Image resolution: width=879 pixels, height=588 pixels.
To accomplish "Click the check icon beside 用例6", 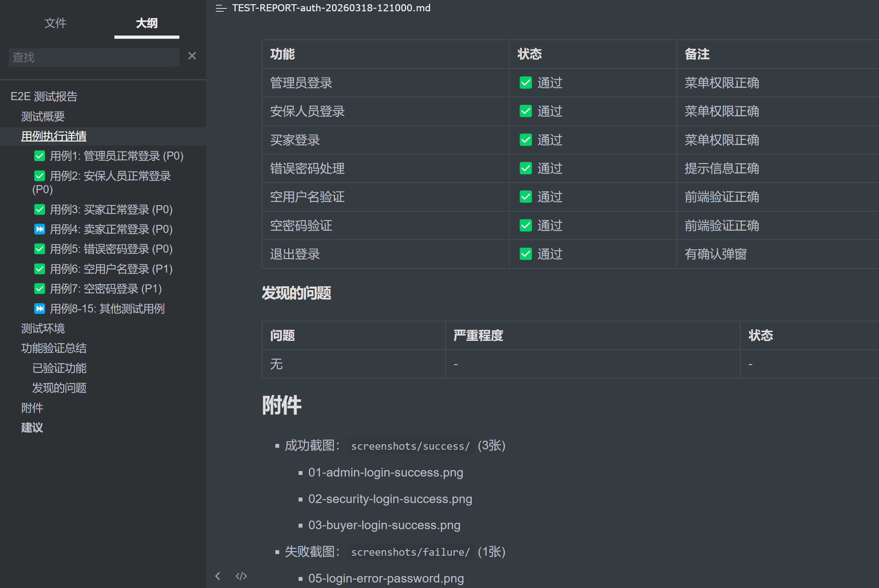I will 39,268.
